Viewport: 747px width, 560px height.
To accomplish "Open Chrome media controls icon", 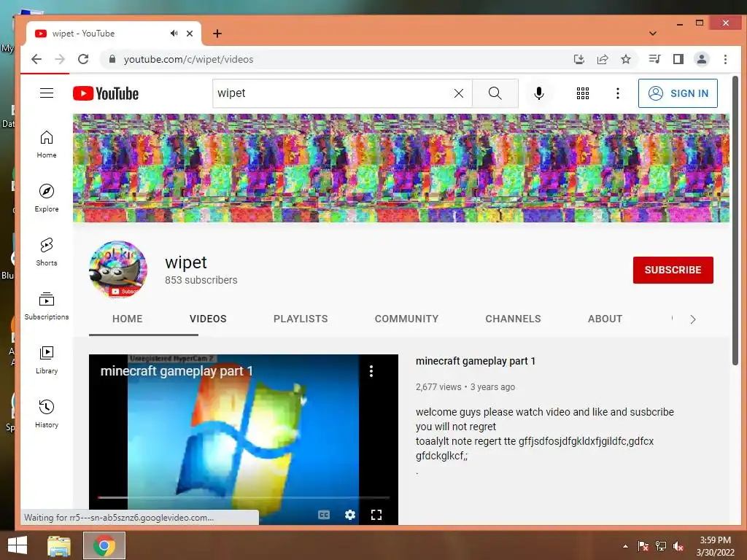I will click(x=654, y=59).
